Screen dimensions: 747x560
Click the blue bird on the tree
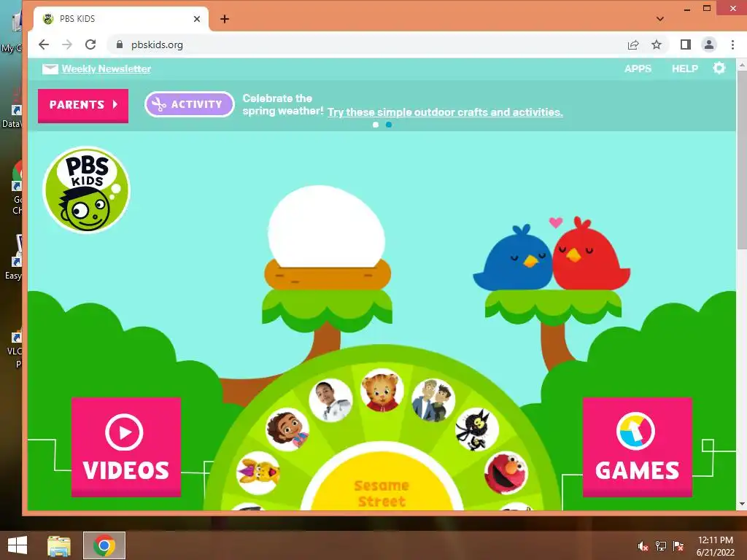coord(514,259)
